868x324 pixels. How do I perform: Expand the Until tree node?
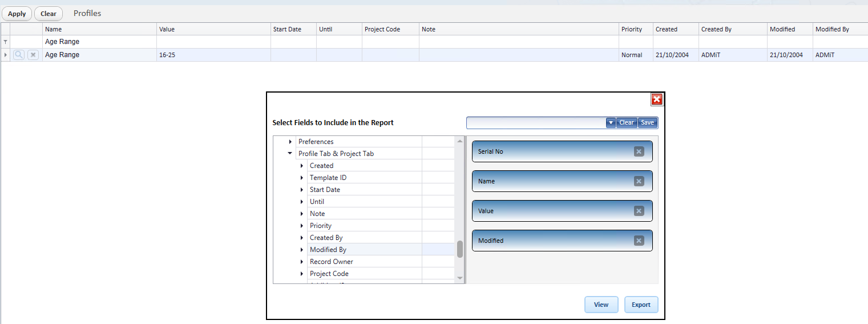(x=301, y=202)
